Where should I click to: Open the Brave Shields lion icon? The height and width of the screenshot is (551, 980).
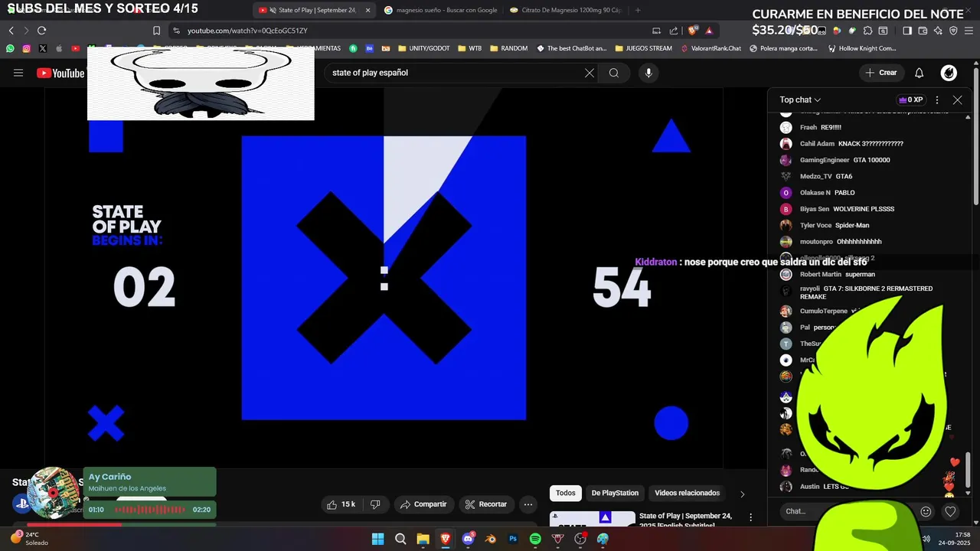pos(693,31)
